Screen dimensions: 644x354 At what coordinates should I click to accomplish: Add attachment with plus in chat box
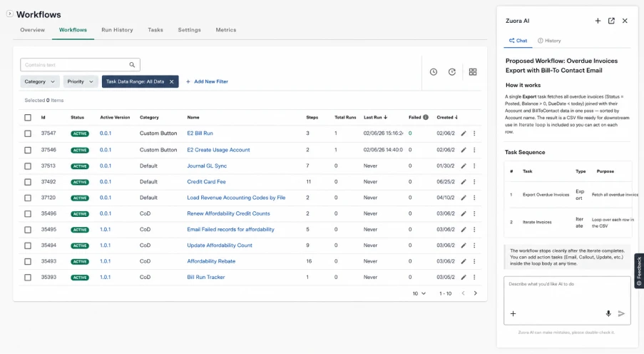[513, 314]
